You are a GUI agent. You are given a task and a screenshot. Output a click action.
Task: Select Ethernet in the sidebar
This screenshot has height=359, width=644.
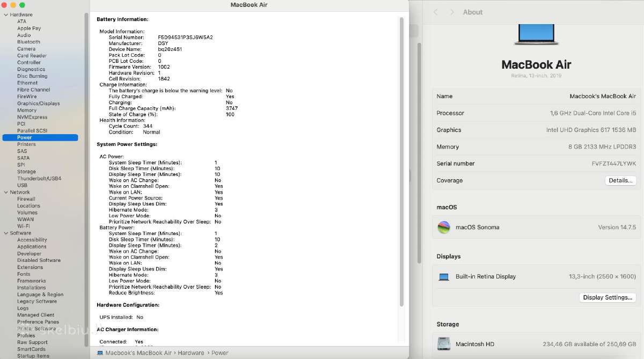point(27,83)
